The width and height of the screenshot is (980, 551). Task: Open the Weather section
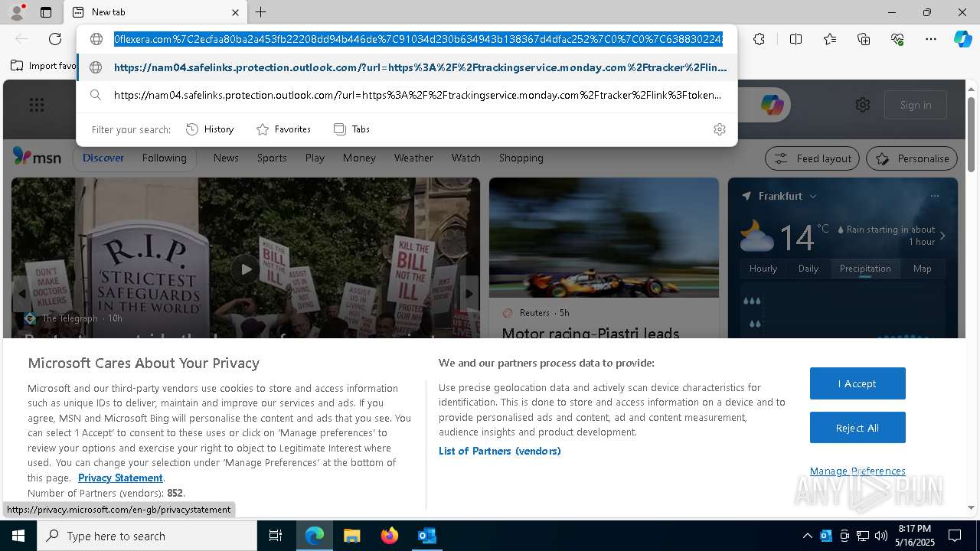click(x=413, y=158)
